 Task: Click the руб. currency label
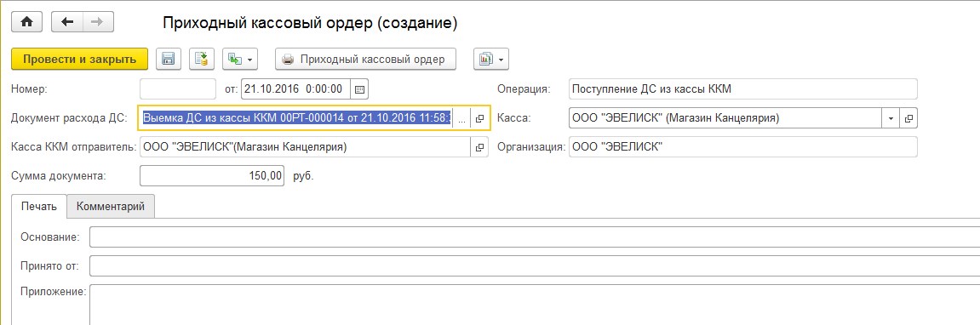304,176
